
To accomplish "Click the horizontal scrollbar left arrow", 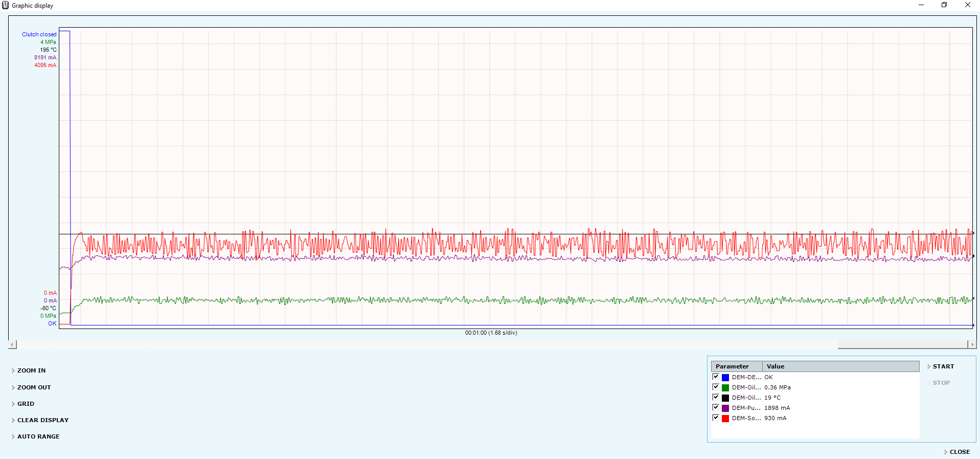I will point(13,345).
